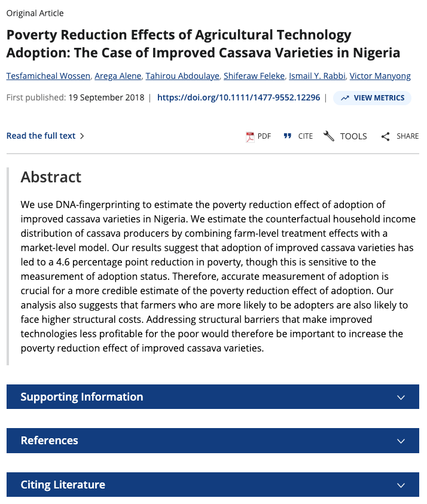Open author Tesfamicheal Wossen's profile link

pos(48,76)
